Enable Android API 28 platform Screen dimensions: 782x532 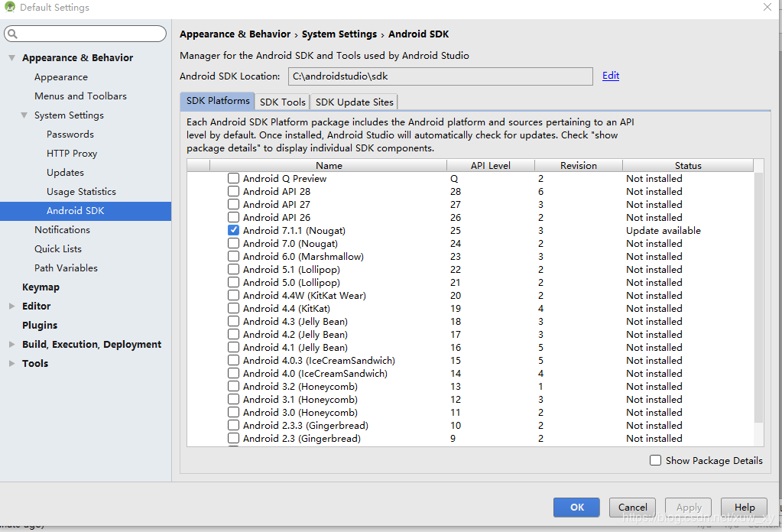point(233,191)
